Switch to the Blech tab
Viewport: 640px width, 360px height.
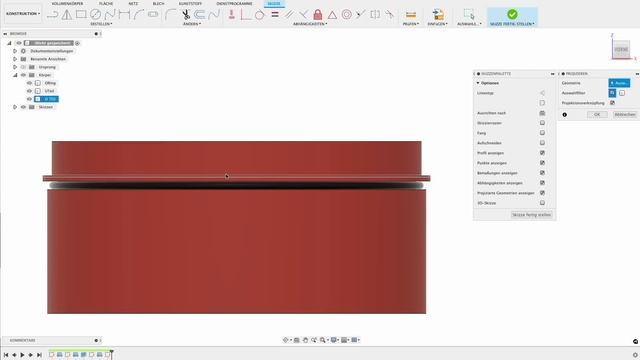[x=158, y=4]
